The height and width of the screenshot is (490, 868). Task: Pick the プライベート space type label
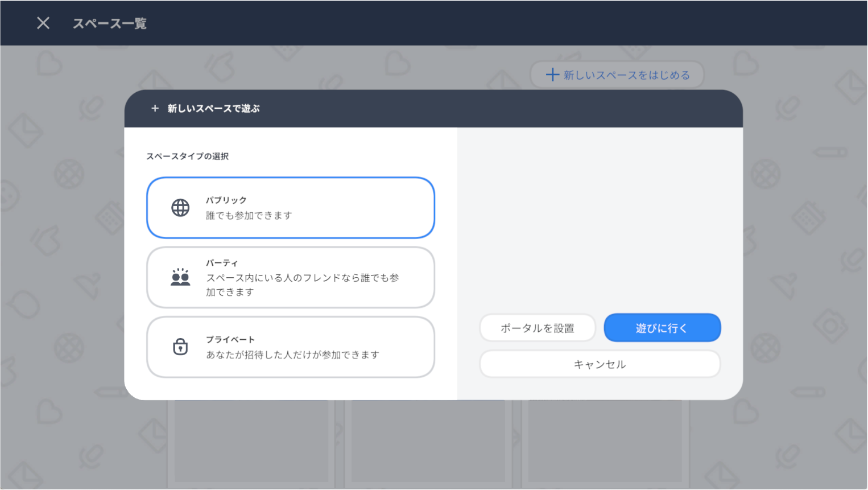(x=230, y=340)
